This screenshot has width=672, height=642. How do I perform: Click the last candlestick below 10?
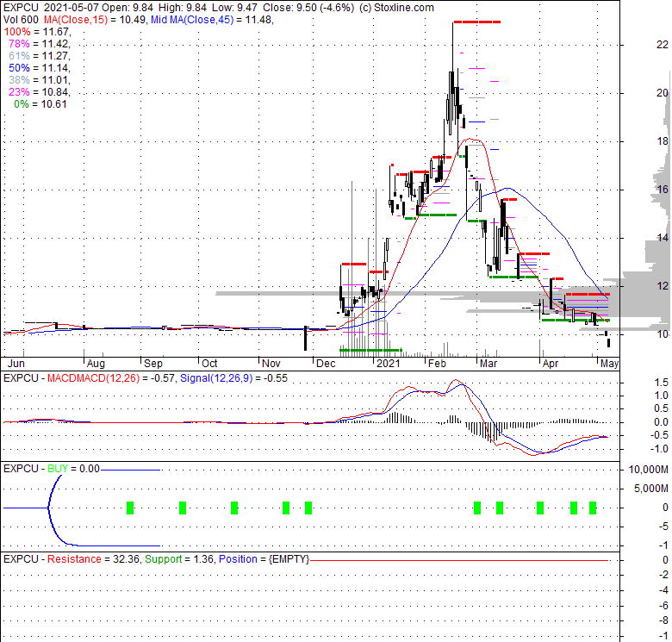pos(608,343)
